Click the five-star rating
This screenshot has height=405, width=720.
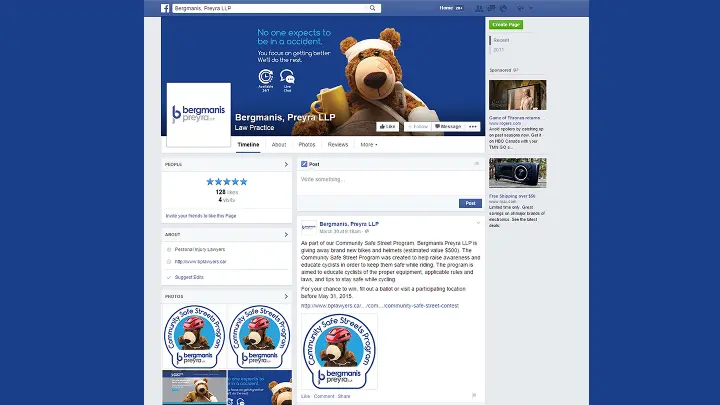[227, 182]
